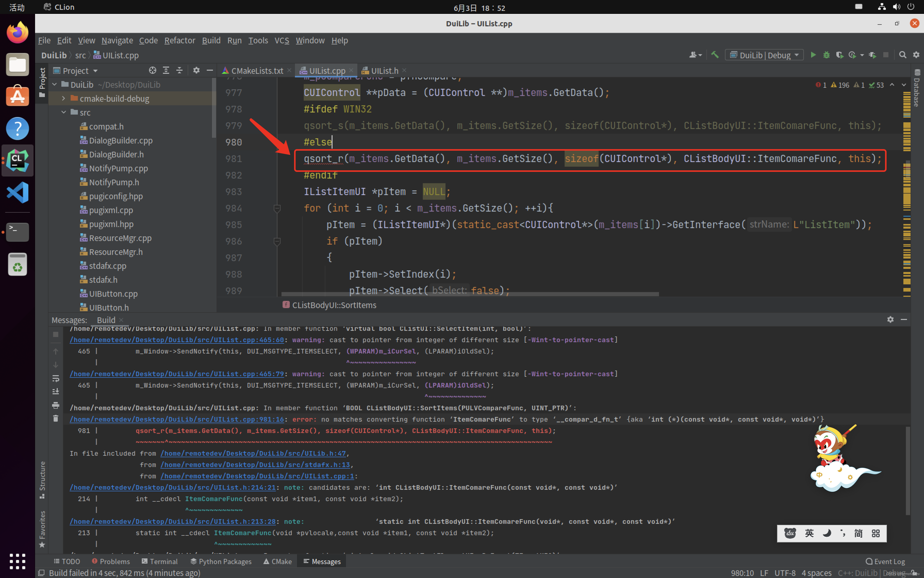The image size is (924, 578).
Task: Show Applications grid in the dock
Action: [18, 561]
